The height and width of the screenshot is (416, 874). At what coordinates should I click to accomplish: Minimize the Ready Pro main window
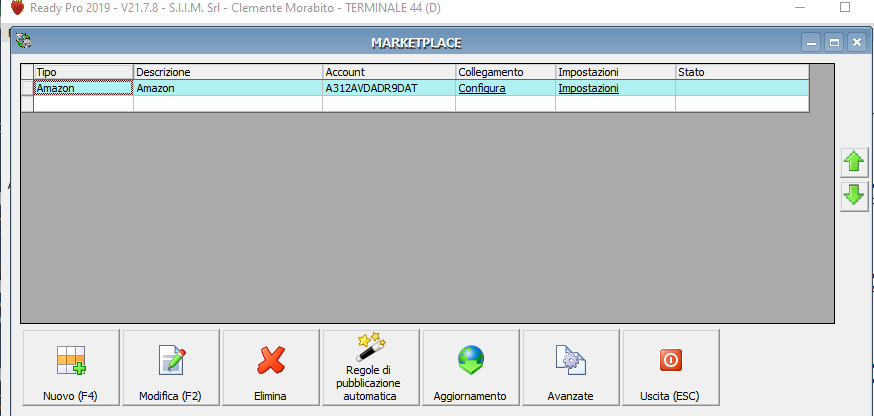800,8
